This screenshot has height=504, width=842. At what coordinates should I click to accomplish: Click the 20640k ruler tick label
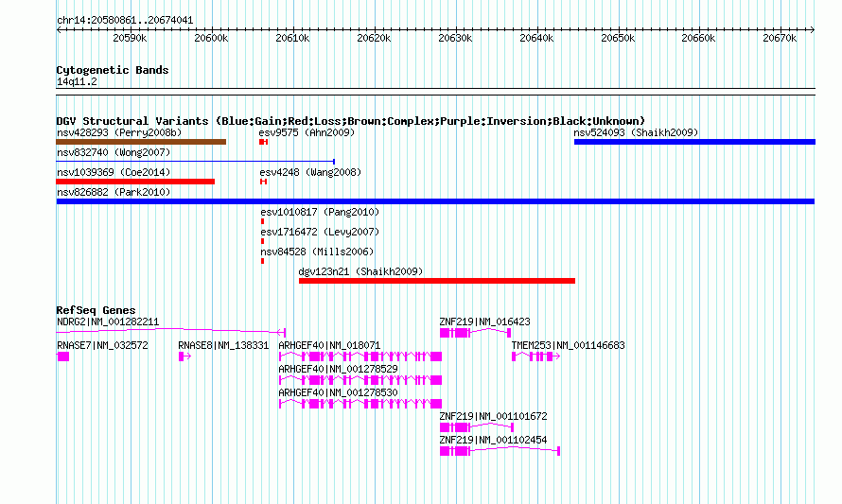coord(536,38)
